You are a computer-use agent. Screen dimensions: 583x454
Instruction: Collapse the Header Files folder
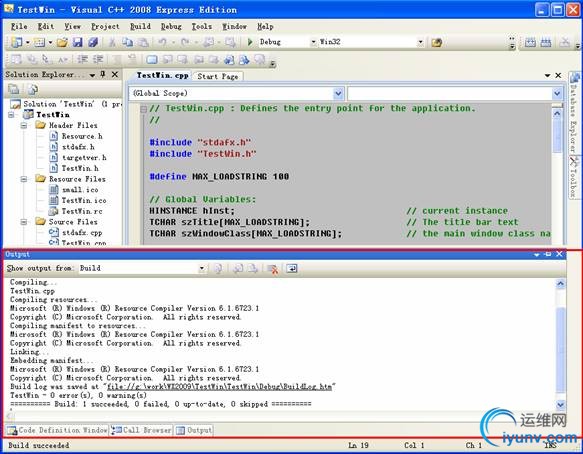24,126
